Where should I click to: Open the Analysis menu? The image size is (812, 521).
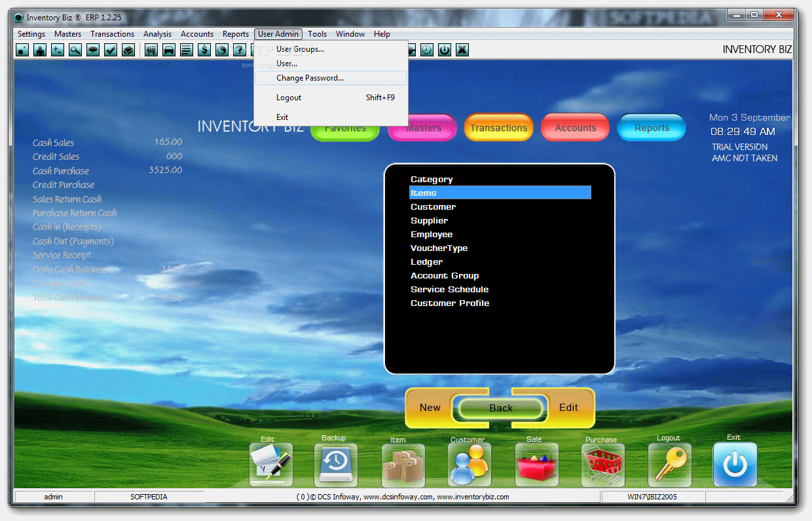[158, 34]
